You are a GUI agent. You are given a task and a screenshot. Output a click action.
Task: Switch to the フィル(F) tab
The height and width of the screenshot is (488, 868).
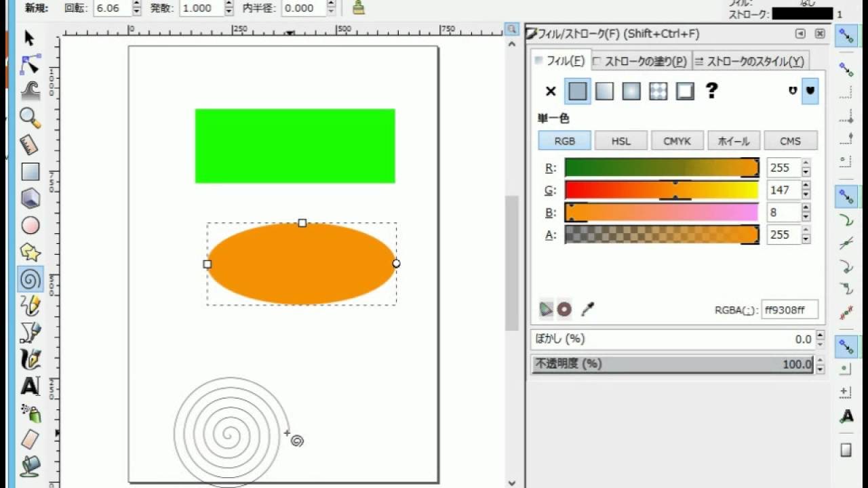[561, 61]
